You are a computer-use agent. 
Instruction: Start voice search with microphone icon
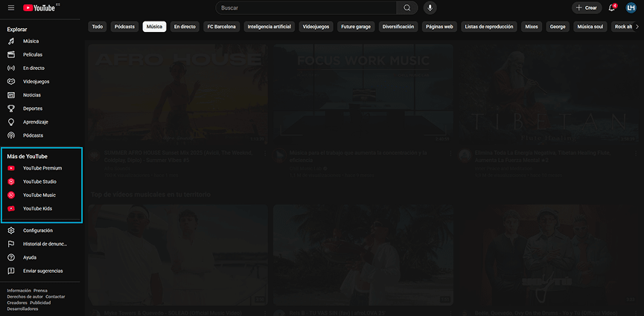(x=430, y=7)
